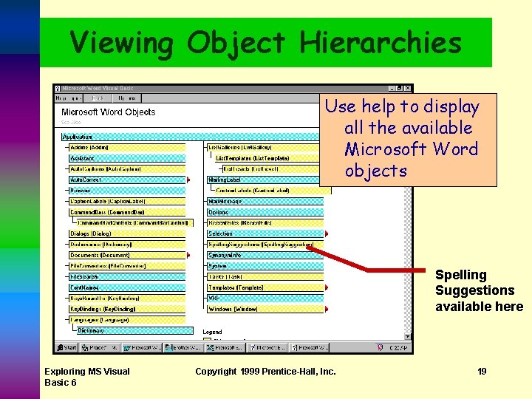Select the CaptionLabels (CaptionLabel) object
The width and height of the screenshot is (532, 399).
coord(127,201)
